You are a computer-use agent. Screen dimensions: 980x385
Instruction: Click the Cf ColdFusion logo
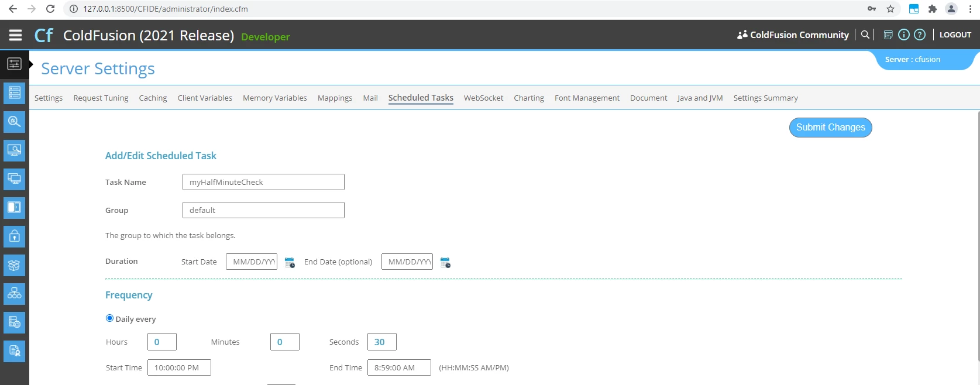coord(44,35)
